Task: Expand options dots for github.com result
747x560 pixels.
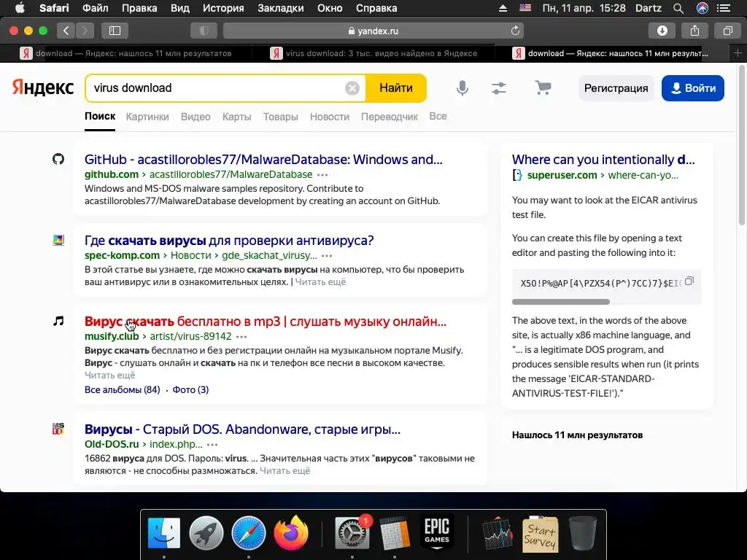Action: click(322, 175)
